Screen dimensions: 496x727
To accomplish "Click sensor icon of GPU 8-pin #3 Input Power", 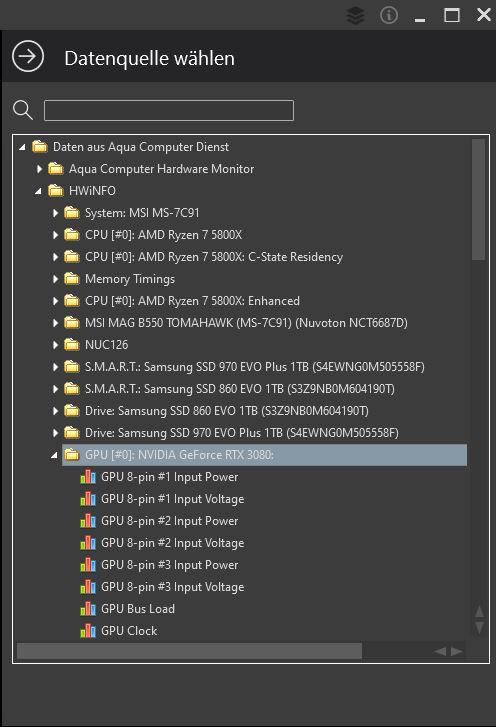I will pyautogui.click(x=88, y=565).
